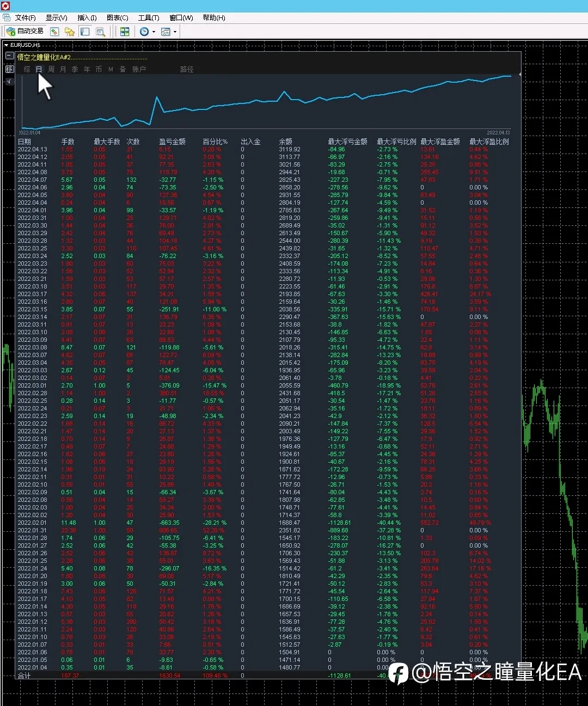Click the chart templates icon
Image resolution: width=588 pixels, height=706 pixels.
[x=166, y=32]
